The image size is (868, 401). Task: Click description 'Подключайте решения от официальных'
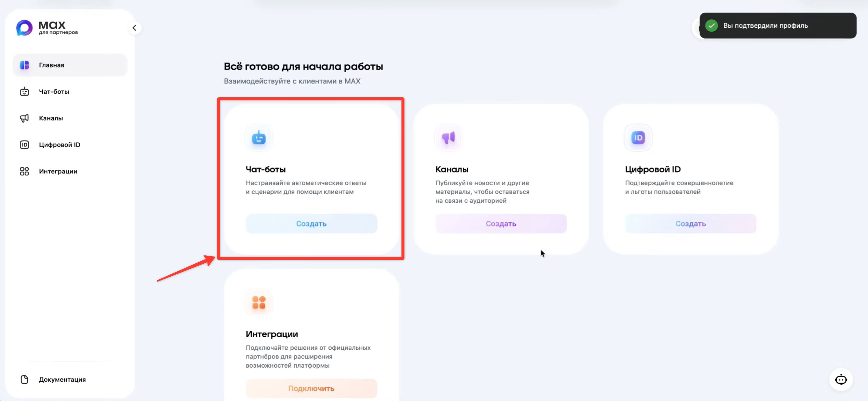[x=308, y=348]
